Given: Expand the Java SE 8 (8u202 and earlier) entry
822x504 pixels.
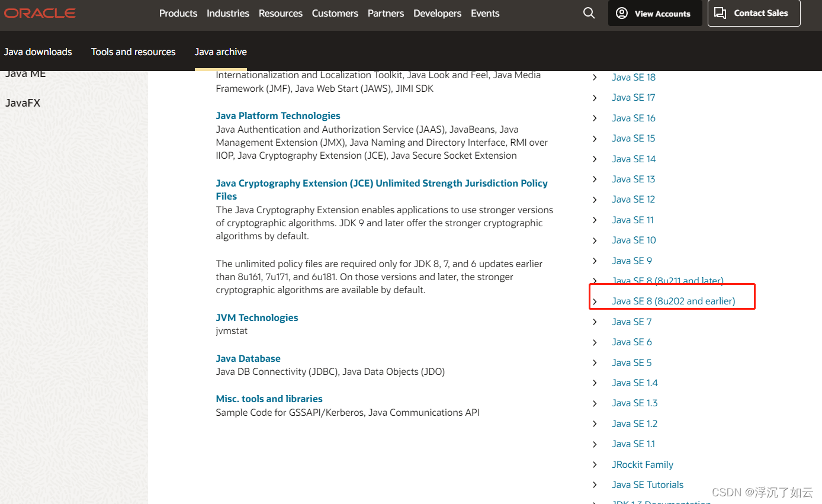Looking at the screenshot, I should (x=673, y=301).
